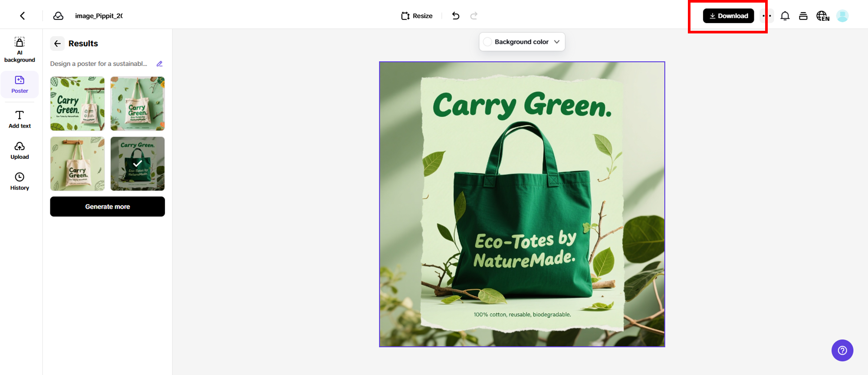Click the prompt text 'Design a poster for a sustainabl...'

coord(99,64)
